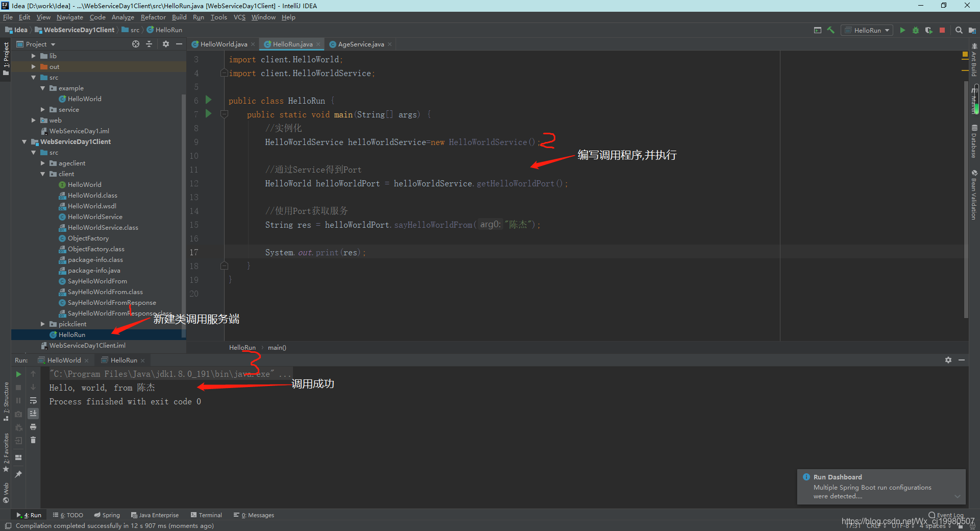The width and height of the screenshot is (980, 531).
Task: Click the Scroll from Source target icon
Action: (x=136, y=44)
